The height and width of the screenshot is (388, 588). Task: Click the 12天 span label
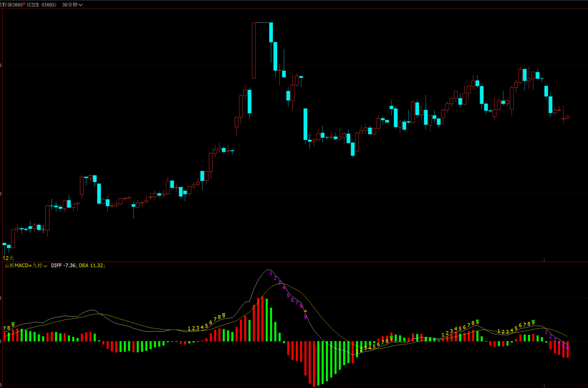[x=8, y=258]
